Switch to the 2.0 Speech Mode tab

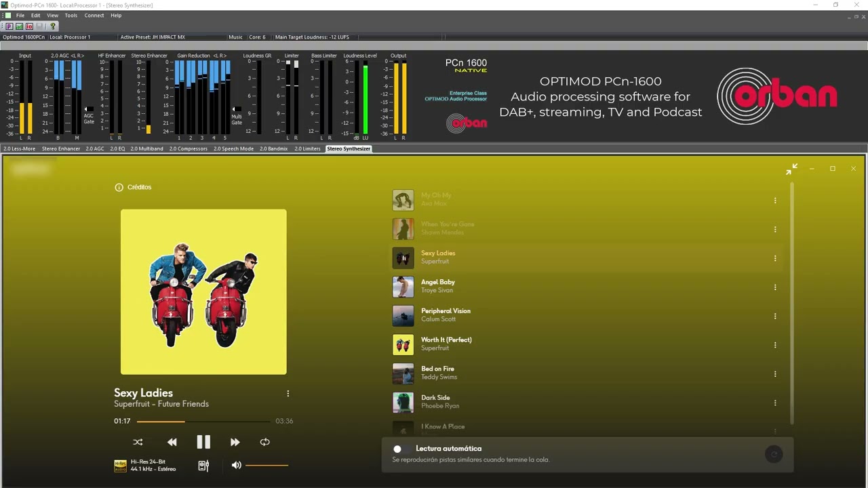(233, 148)
